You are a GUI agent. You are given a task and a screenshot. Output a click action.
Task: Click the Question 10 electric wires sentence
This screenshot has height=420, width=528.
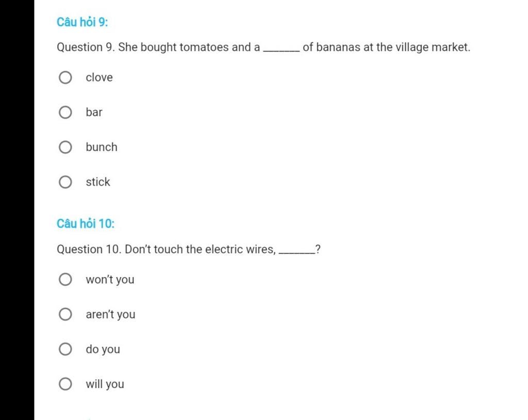[x=189, y=249]
